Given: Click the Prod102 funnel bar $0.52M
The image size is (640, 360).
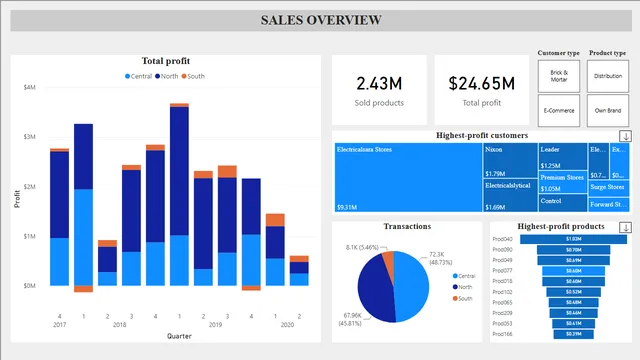Looking at the screenshot, I should 573,292.
